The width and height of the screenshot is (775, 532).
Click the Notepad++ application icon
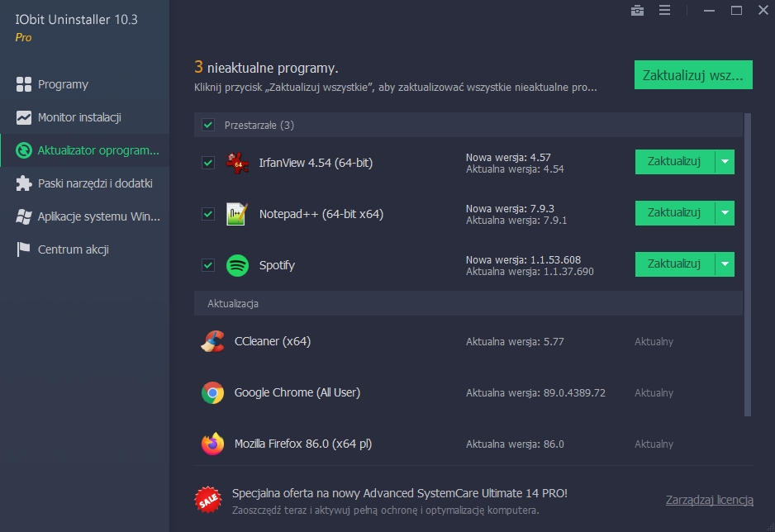[x=237, y=214]
